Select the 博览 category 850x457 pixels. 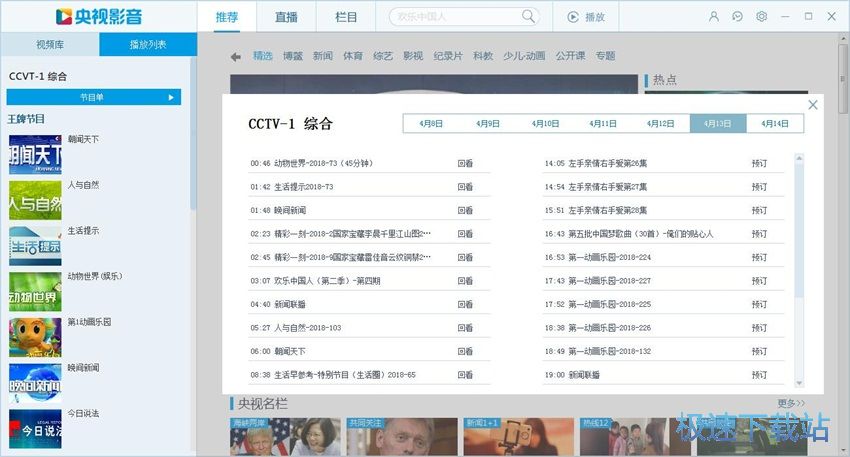pos(293,56)
